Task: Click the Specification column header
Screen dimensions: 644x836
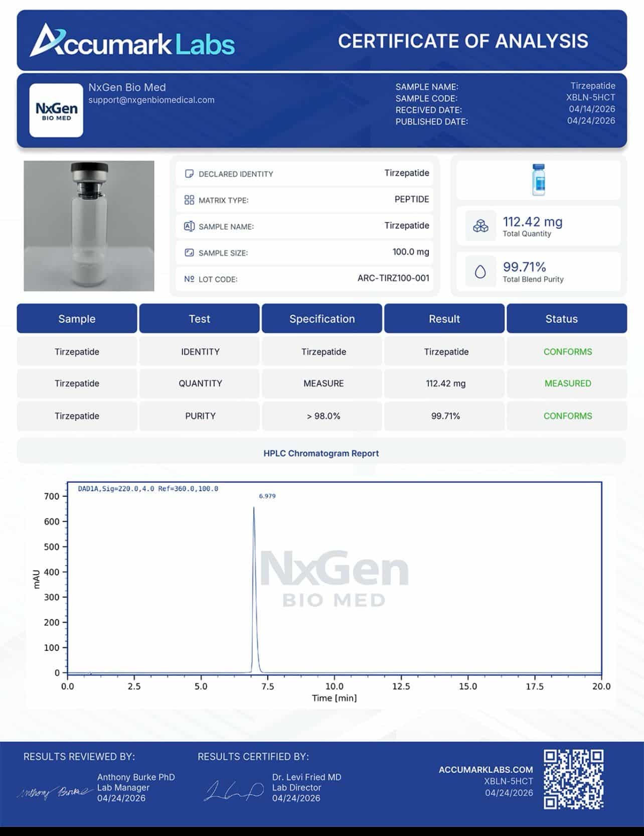Action: coord(322,319)
